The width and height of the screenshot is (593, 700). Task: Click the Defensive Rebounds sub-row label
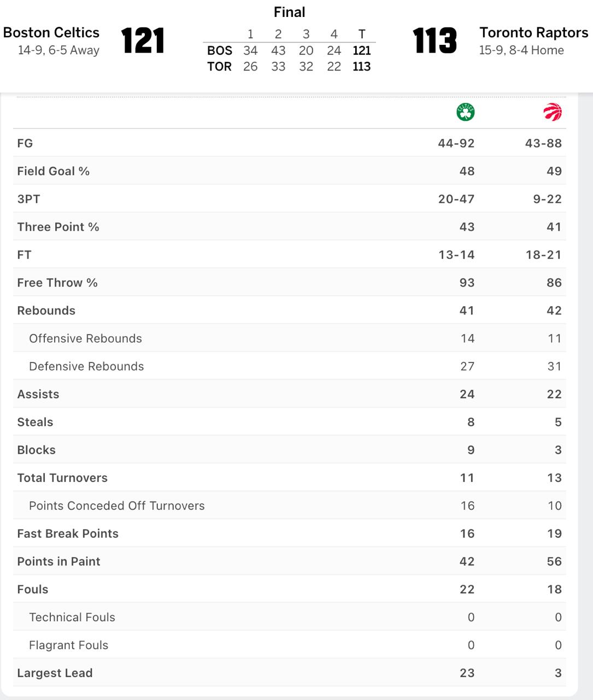[x=86, y=366]
